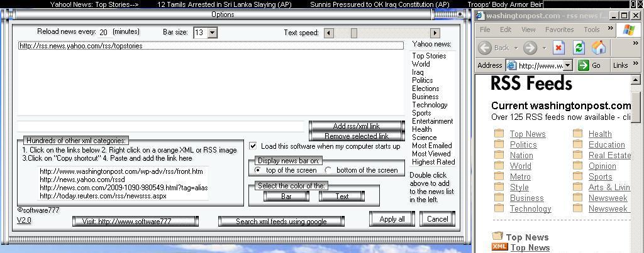The width and height of the screenshot is (644, 253).
Task: Open the Arts & Living feed link
Action: click(609, 187)
